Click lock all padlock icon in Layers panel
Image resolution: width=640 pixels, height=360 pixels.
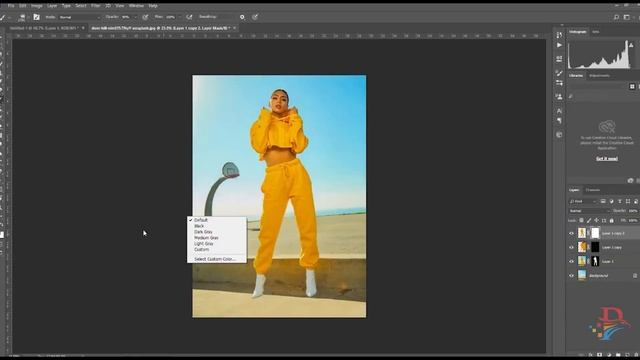point(611,220)
